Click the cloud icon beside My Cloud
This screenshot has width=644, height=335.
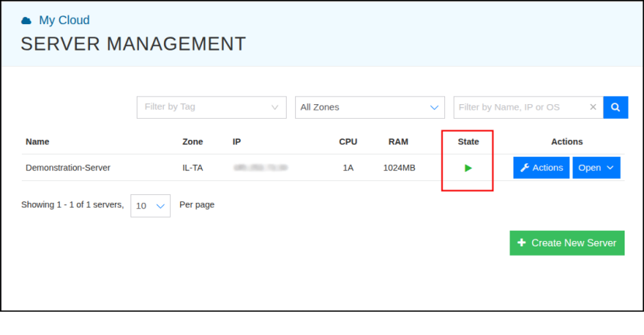point(27,21)
